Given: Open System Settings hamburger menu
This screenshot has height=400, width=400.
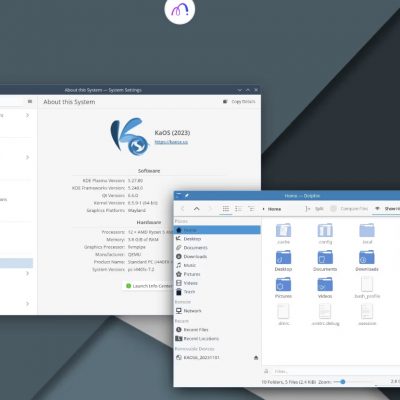Looking at the screenshot, I should click(30, 101).
